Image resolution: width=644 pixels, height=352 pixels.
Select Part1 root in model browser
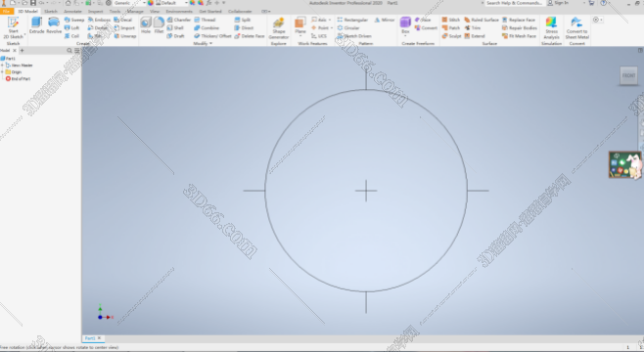click(x=8, y=59)
